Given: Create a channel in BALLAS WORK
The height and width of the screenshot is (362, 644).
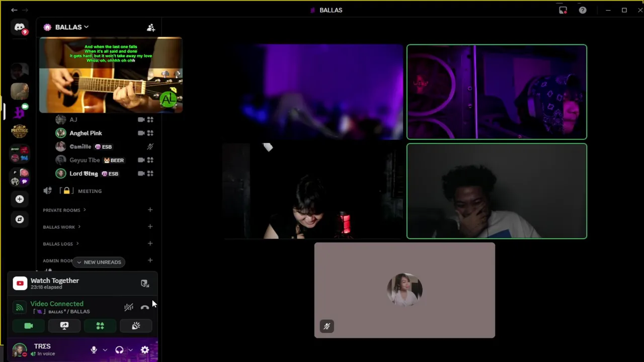Looking at the screenshot, I should [150, 227].
